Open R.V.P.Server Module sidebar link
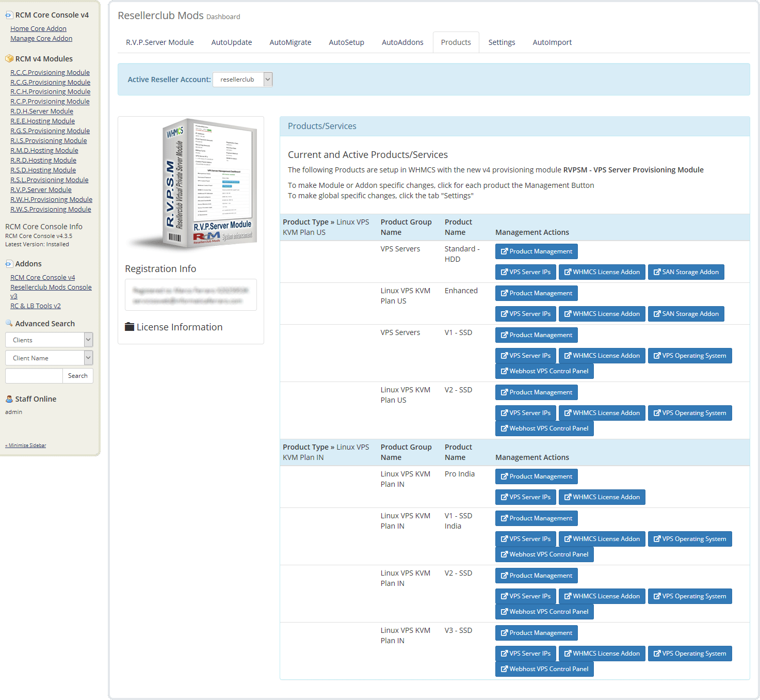 pos(41,190)
